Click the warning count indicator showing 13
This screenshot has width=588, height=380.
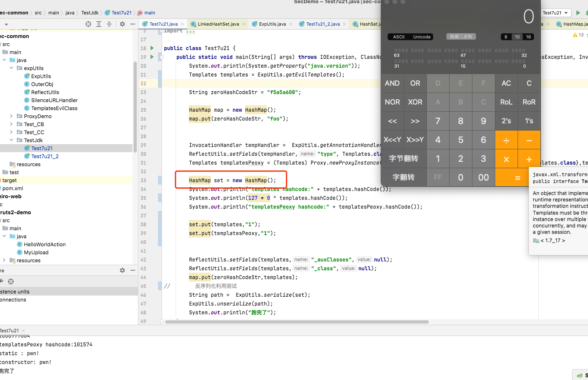click(578, 35)
